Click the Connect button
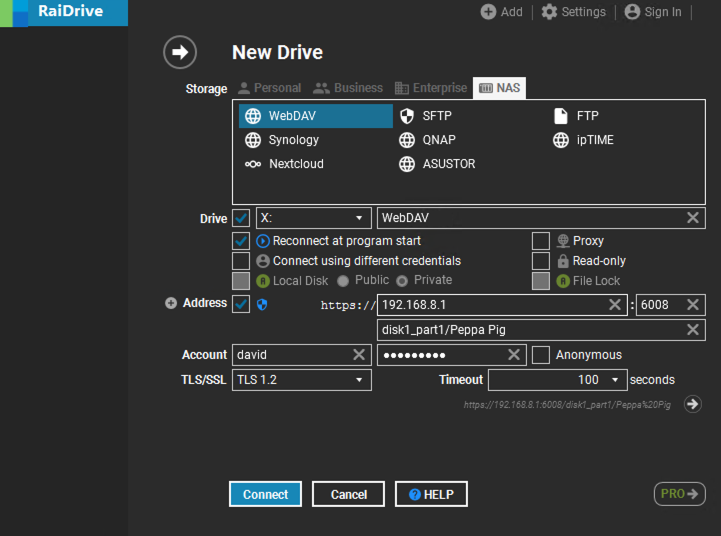This screenshot has height=536, width=721. (265, 494)
